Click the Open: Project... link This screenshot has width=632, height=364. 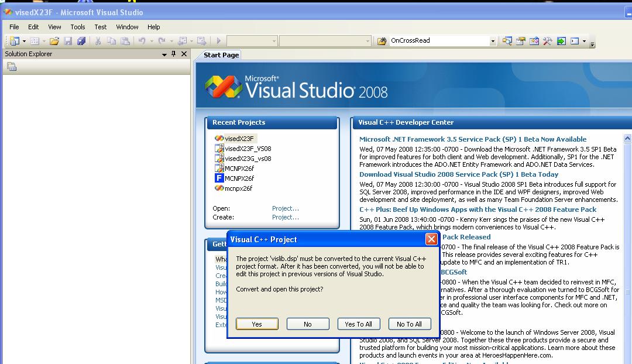click(286, 208)
